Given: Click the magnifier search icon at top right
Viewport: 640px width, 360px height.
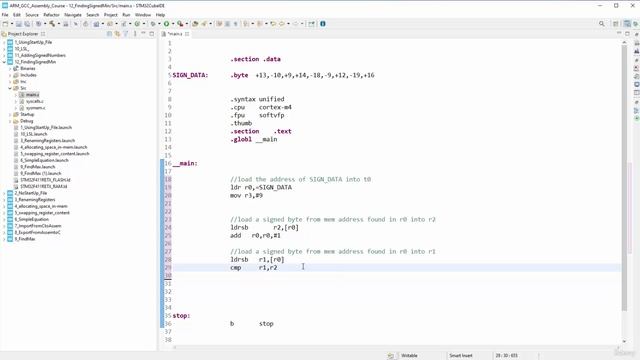Looking at the screenshot, I should (x=602, y=24).
